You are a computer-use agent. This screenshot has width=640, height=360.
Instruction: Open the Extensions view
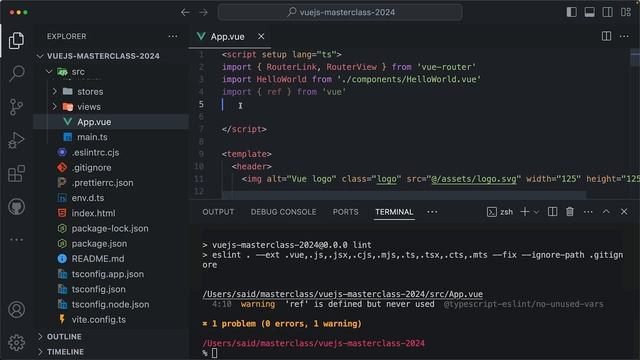click(16, 173)
